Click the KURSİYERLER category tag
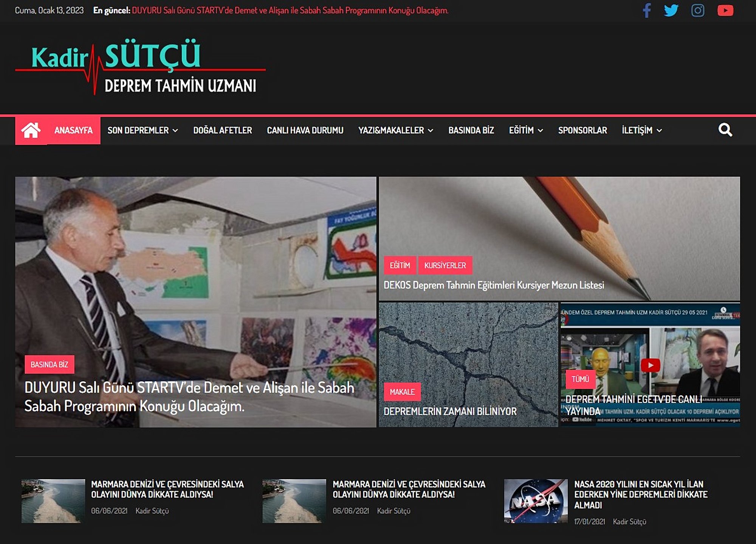The image size is (756, 544). coord(445,265)
